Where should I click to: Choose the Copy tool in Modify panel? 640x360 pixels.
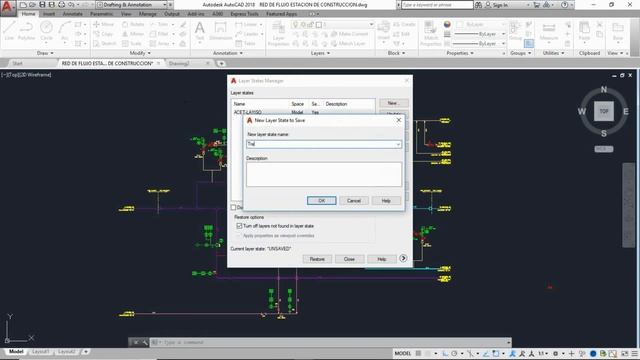(x=103, y=34)
